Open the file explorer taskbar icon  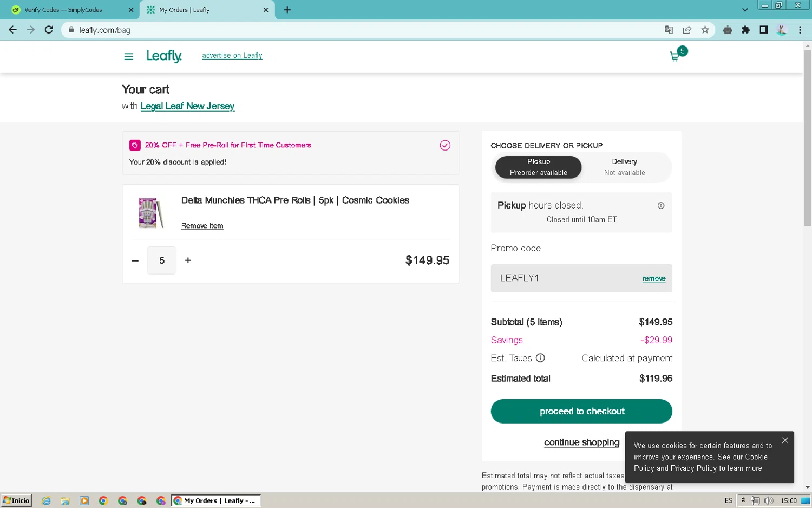[65, 500]
